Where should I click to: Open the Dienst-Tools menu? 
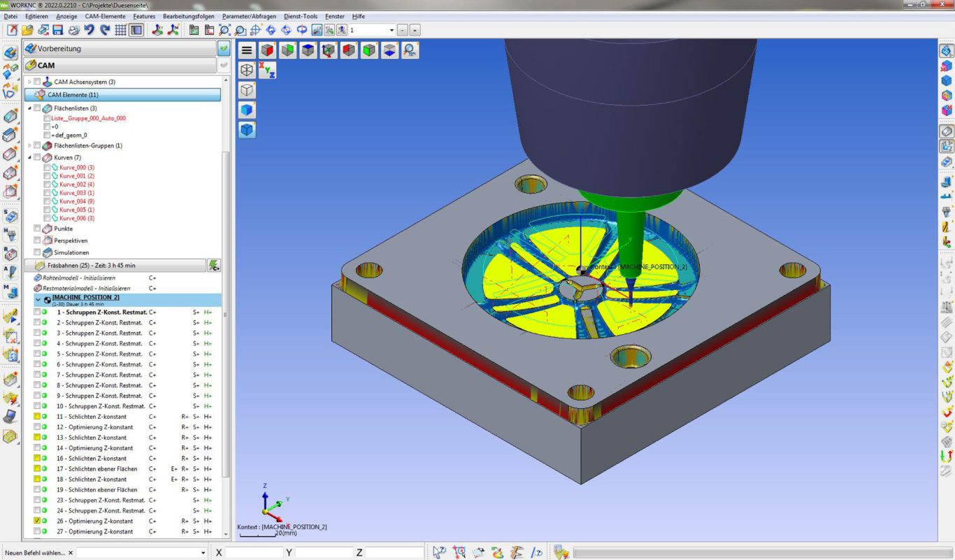coord(301,16)
